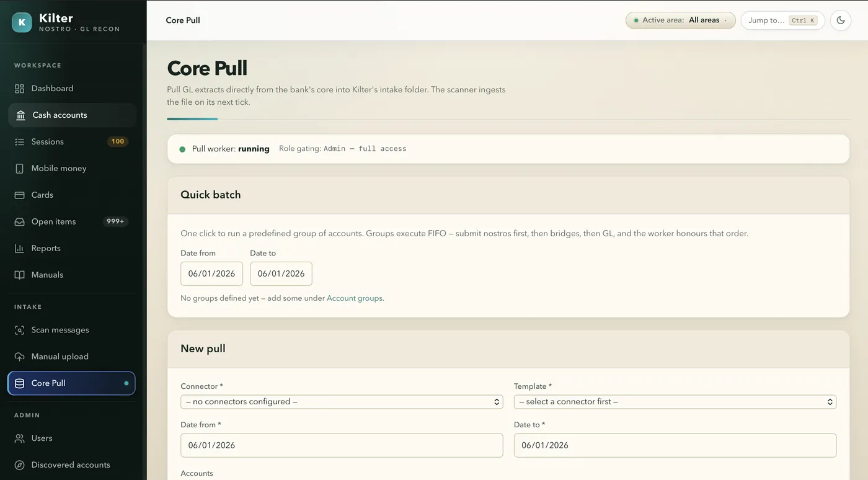
Task: Click the Ctrl K shortcut hint
Action: pyautogui.click(x=803, y=20)
